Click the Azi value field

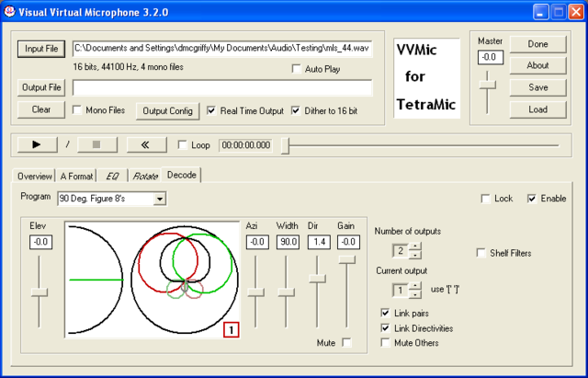click(257, 242)
